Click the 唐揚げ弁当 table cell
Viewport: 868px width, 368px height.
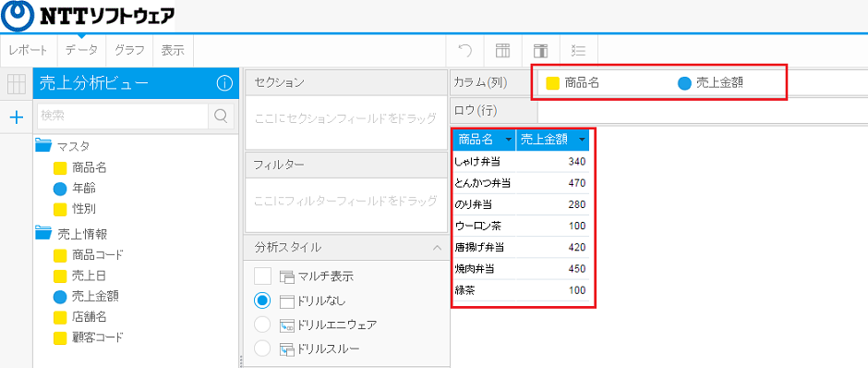pos(485,247)
